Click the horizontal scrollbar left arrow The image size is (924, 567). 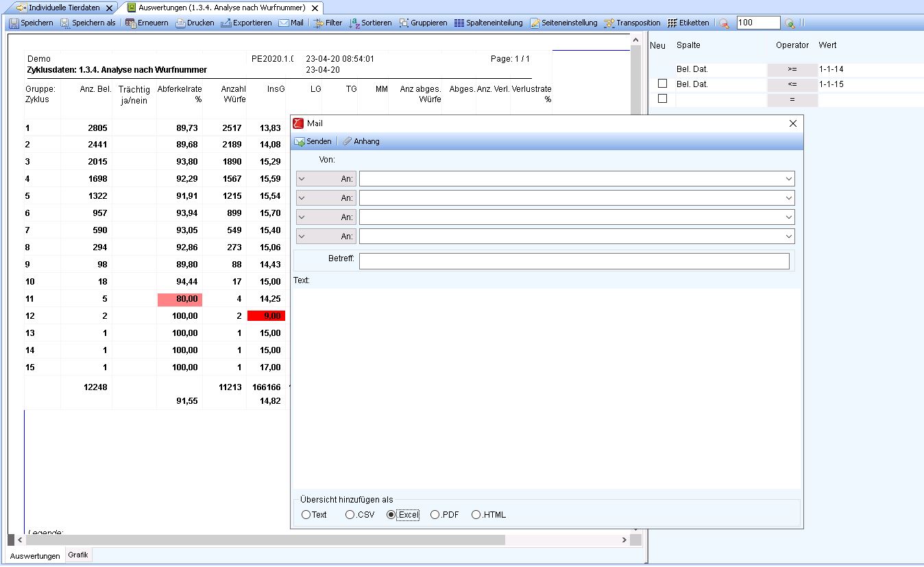(x=19, y=540)
